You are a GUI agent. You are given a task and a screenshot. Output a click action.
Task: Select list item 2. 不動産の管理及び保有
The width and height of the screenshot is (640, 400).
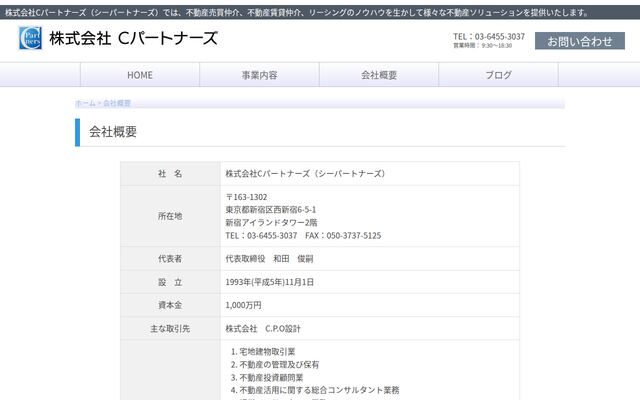(x=275, y=364)
